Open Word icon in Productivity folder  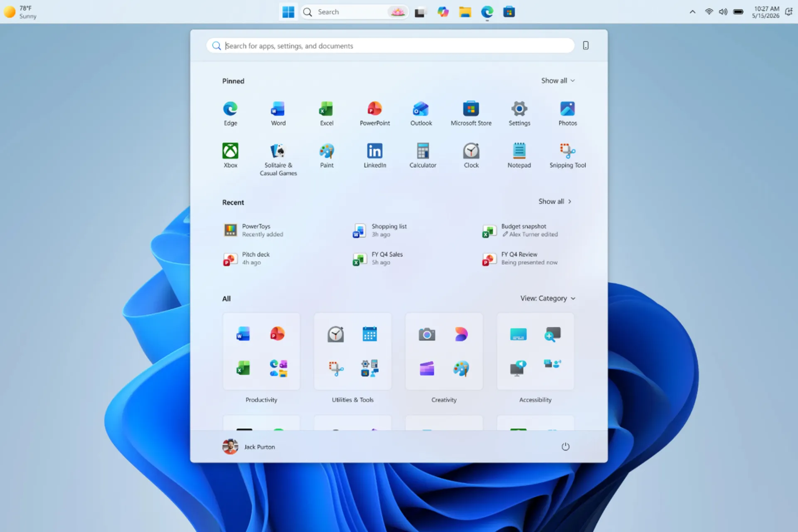pos(243,334)
